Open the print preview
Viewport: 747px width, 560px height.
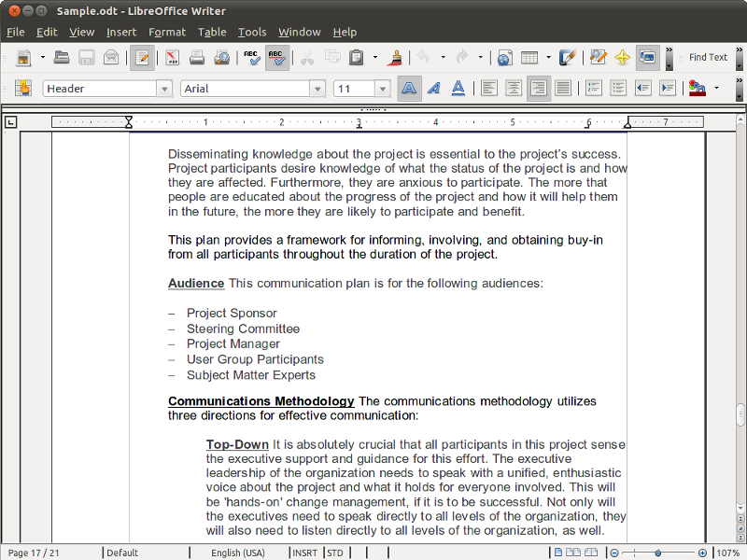click(x=222, y=57)
